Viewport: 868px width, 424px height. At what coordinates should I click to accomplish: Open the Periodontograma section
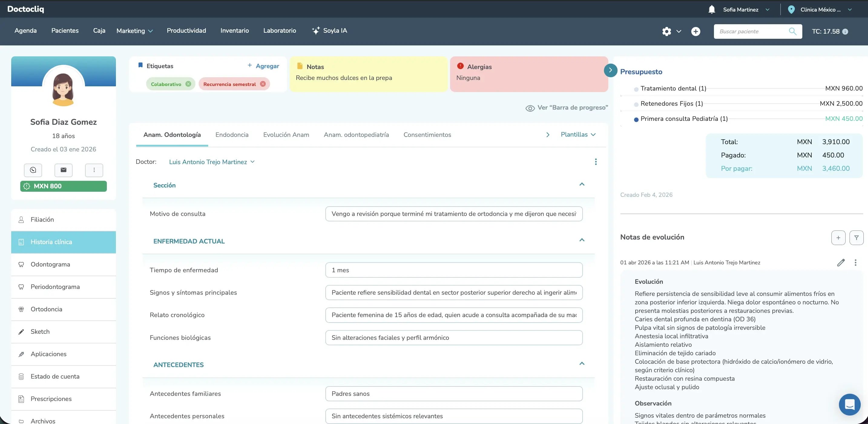(x=63, y=287)
